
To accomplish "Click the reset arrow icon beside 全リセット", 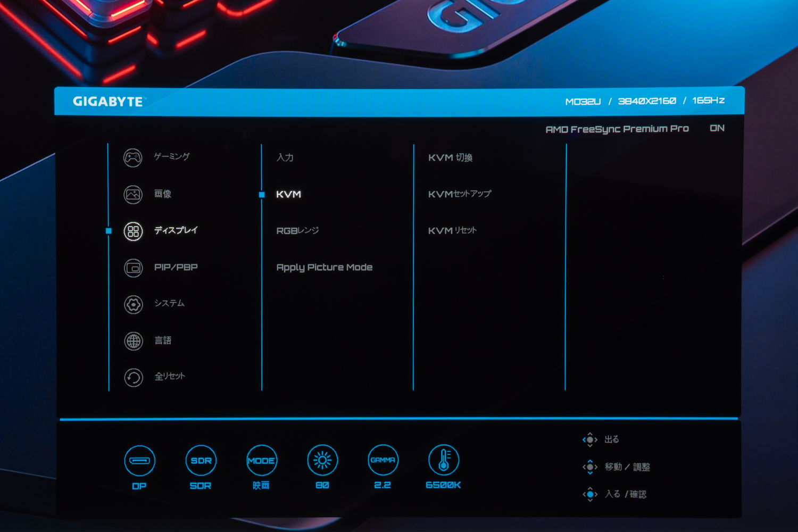I will pyautogui.click(x=134, y=378).
